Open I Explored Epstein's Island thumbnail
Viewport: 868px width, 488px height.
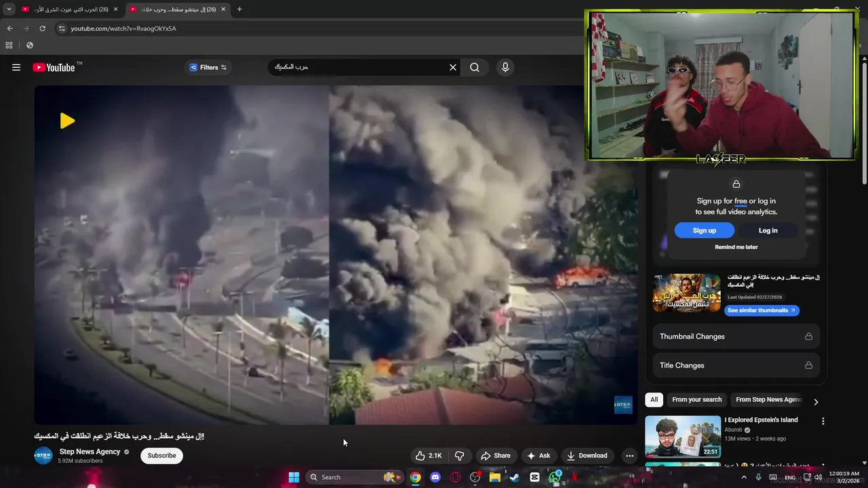pos(683,436)
